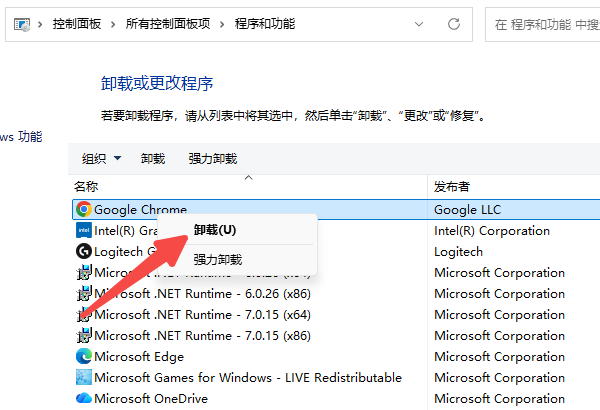Select the Microsoft Edge entry
The image size is (600, 410).
point(139,356)
